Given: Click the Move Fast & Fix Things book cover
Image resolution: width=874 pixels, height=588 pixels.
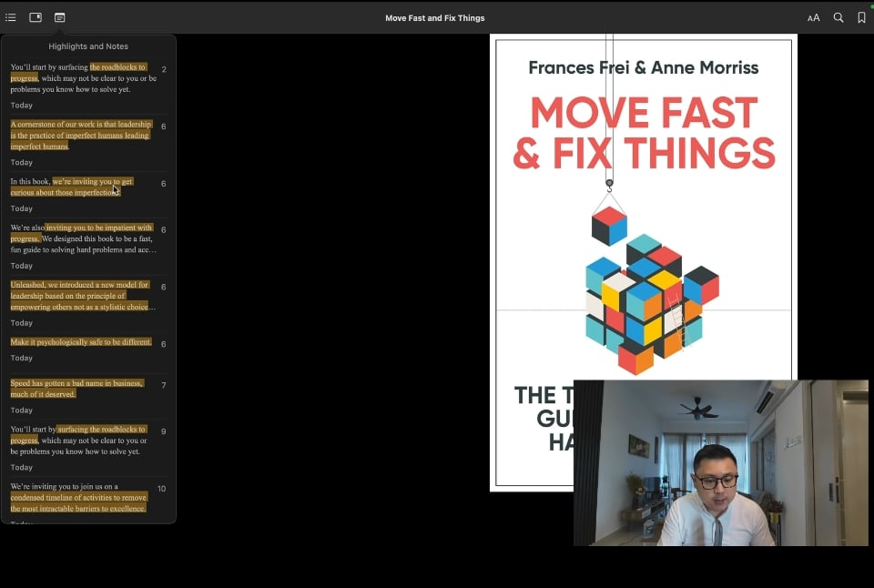Looking at the screenshot, I should pyautogui.click(x=644, y=262).
